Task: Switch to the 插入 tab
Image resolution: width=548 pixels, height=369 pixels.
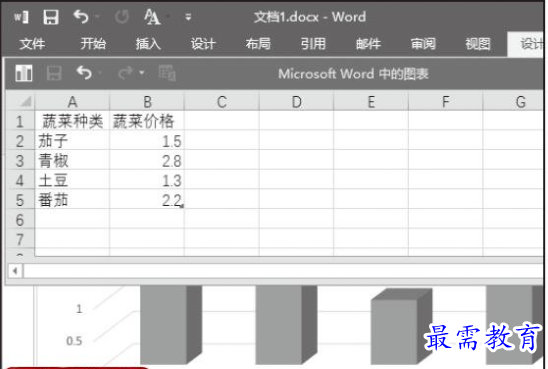Action: click(x=148, y=44)
